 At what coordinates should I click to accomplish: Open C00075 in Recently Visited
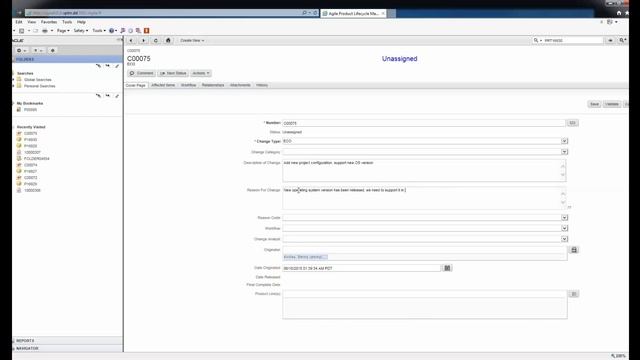(30, 133)
